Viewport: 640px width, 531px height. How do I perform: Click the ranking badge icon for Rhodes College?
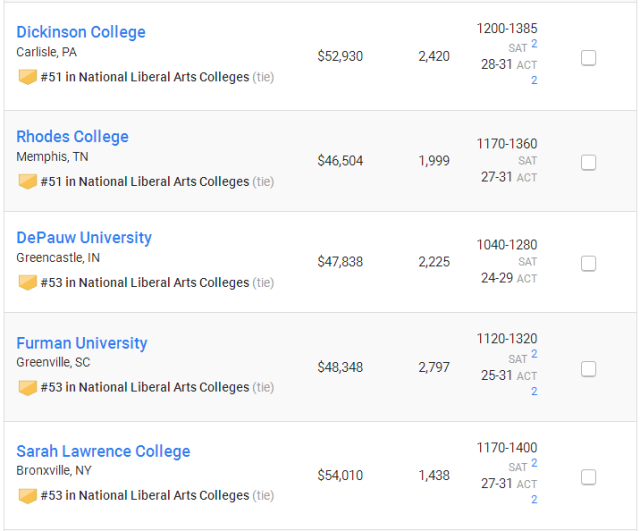coord(28,182)
